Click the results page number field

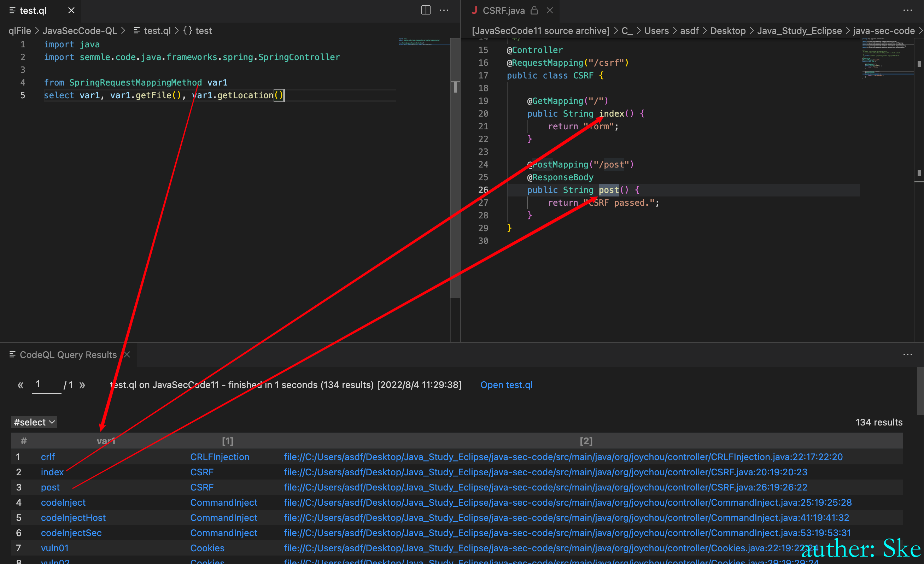(47, 384)
